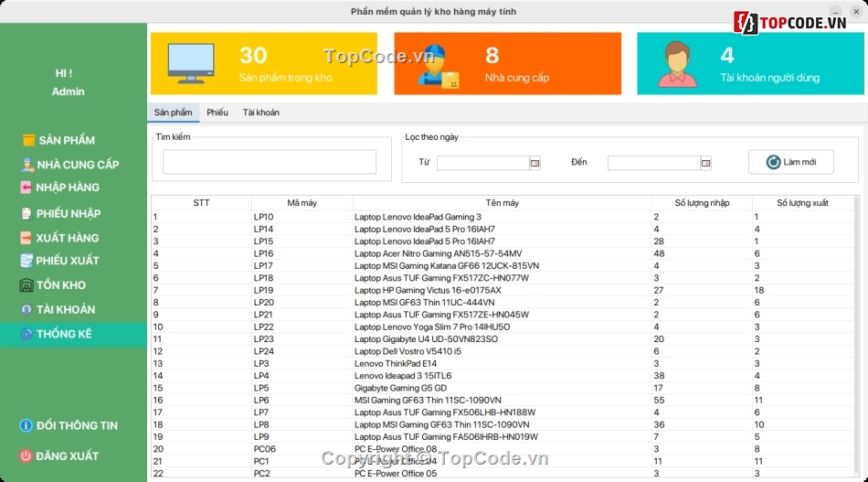Image resolution: width=868 pixels, height=482 pixels.
Task: Select row Laptop Asus TUF Gaming FX506LHB-HN188W
Action: [503, 412]
